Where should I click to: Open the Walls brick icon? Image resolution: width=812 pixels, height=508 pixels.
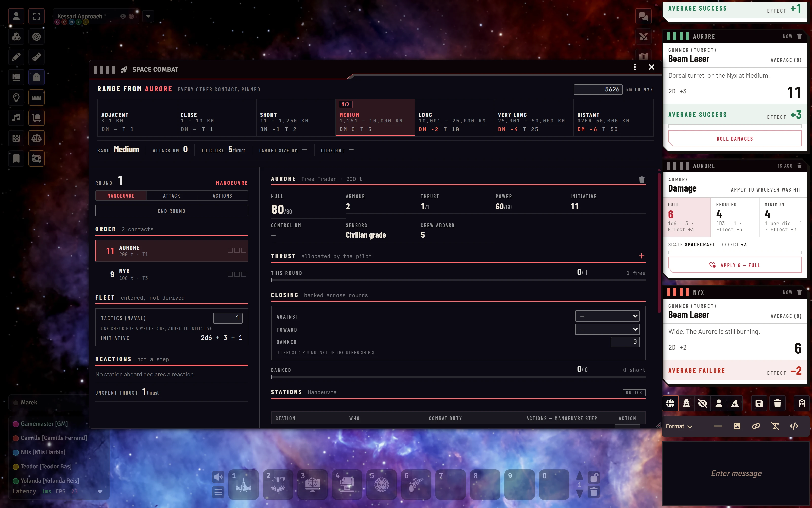(x=16, y=77)
